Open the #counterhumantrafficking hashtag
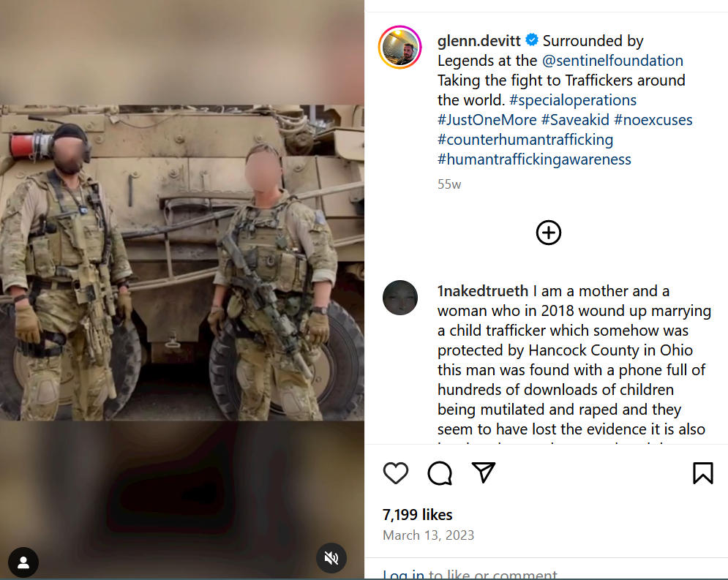This screenshot has height=580, width=728. pyautogui.click(x=525, y=140)
